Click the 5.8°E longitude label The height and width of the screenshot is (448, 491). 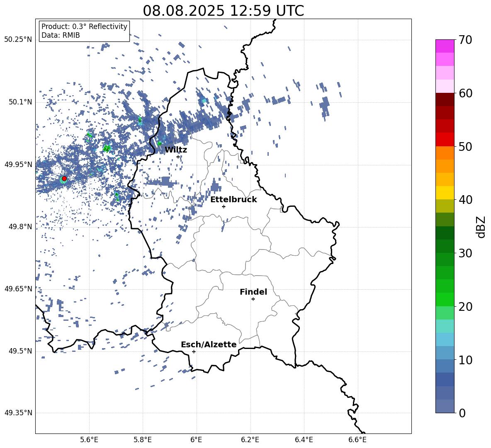tap(143, 440)
